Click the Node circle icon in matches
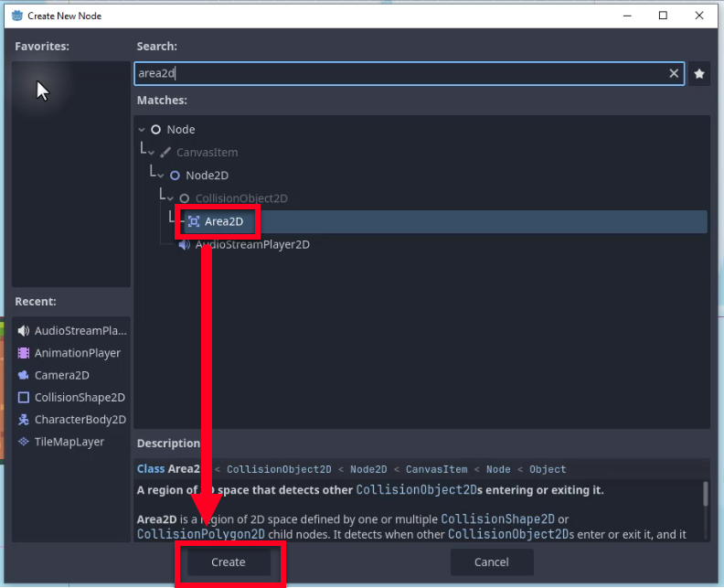724x588 pixels. coord(156,130)
